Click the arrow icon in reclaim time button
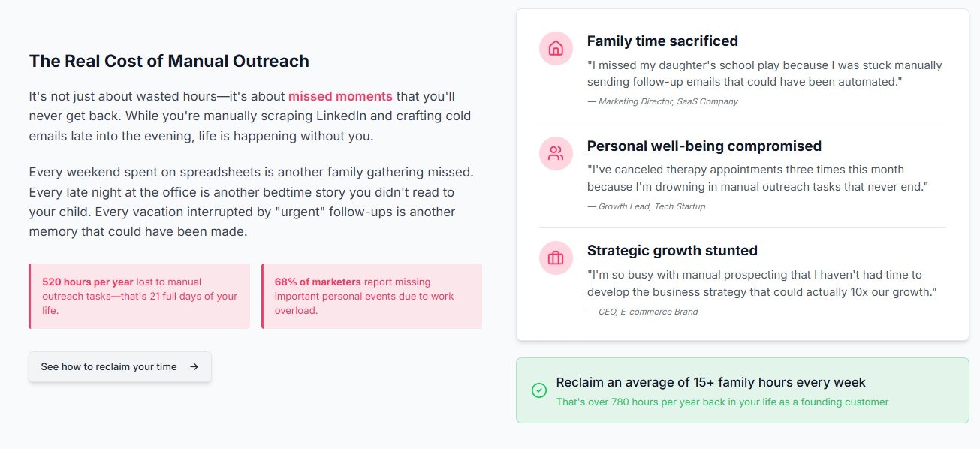This screenshot has width=980, height=449. tap(194, 367)
